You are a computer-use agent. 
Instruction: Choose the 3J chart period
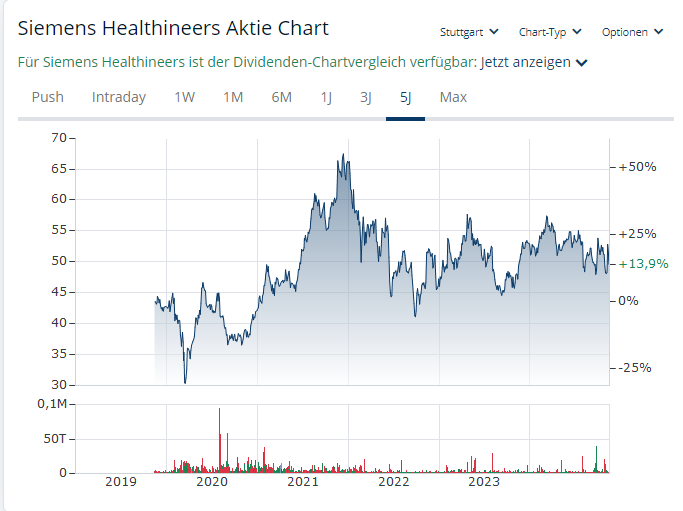pyautogui.click(x=366, y=97)
